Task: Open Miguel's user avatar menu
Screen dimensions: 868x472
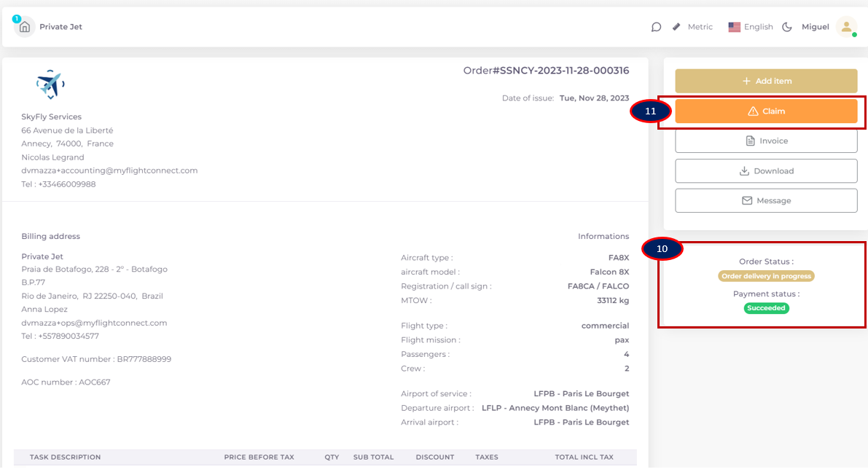Action: [846, 27]
